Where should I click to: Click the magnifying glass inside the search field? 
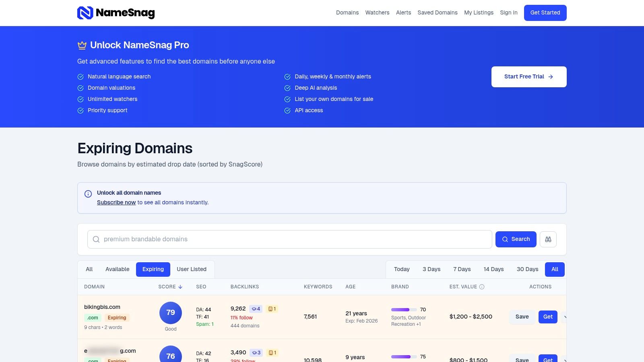coord(96,239)
